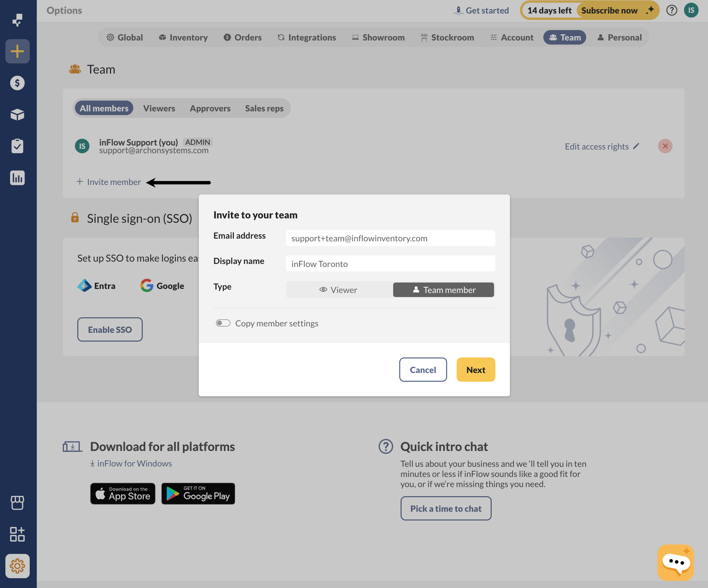Open the Purchasing clipboard sidebar icon
This screenshot has width=708, height=588.
[x=17, y=146]
